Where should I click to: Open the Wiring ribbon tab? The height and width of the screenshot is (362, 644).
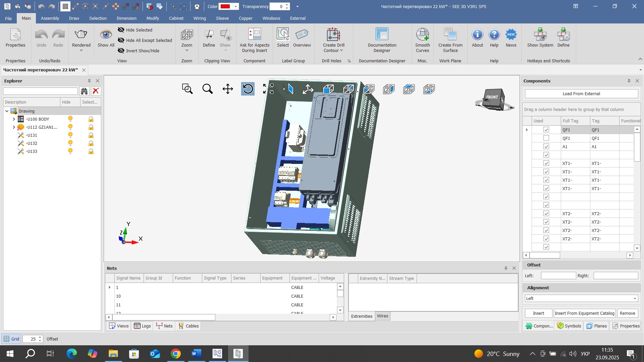click(x=200, y=18)
